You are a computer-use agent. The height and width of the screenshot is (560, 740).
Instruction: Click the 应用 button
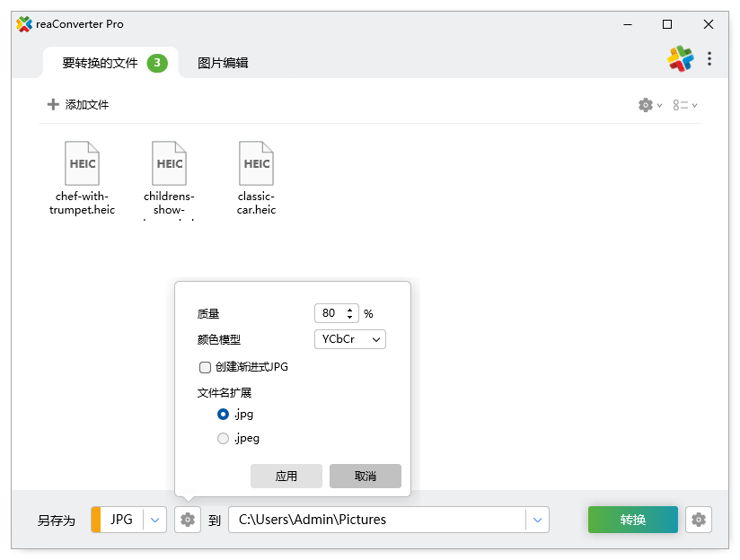point(286,477)
